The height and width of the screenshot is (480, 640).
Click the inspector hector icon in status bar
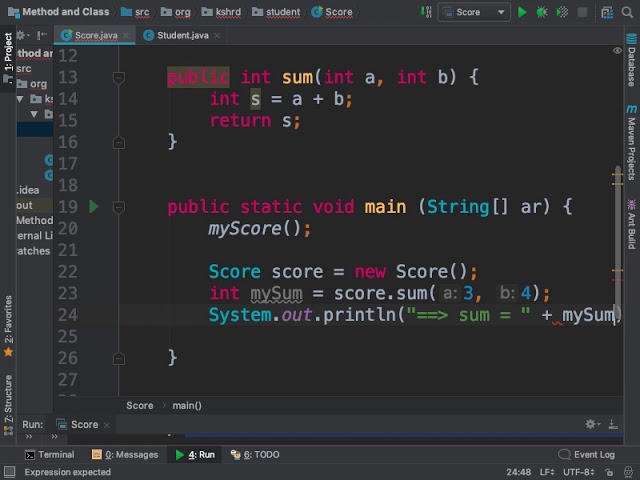(629, 472)
